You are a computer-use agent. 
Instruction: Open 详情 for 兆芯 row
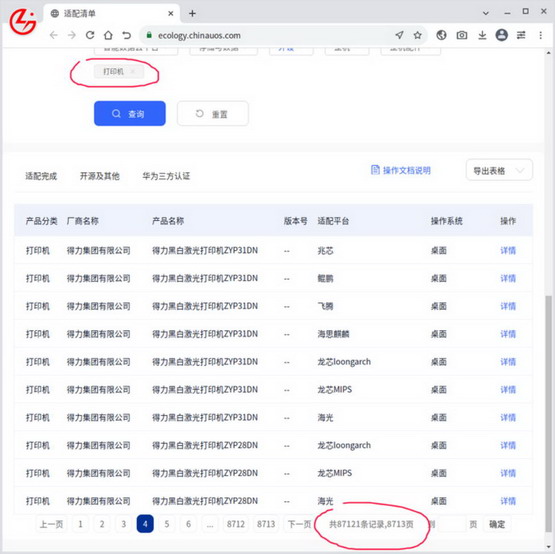[508, 251]
